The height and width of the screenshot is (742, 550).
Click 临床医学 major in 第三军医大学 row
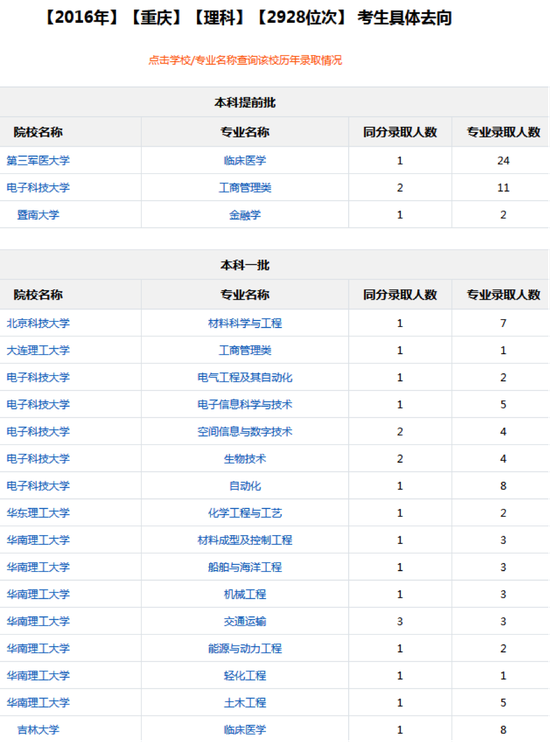click(245, 160)
